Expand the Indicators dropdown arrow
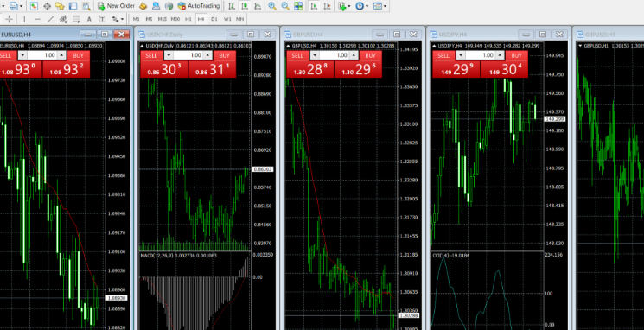The image size is (644, 330). (x=349, y=6)
